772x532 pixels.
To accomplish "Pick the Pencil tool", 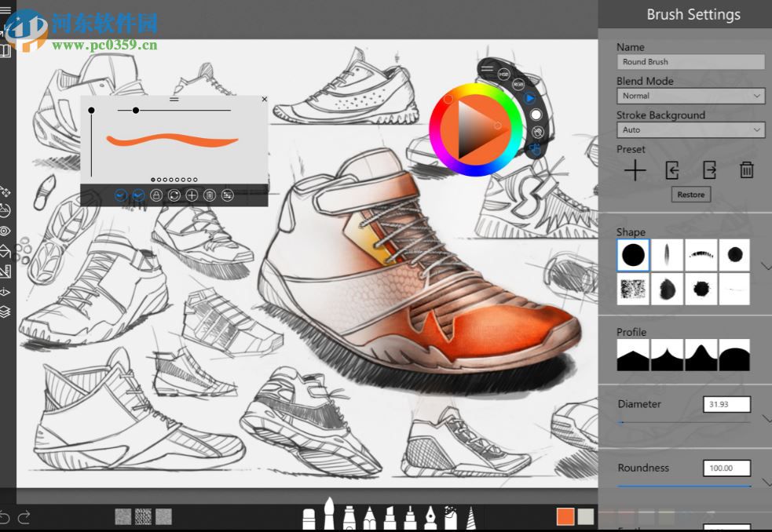I will (369, 518).
